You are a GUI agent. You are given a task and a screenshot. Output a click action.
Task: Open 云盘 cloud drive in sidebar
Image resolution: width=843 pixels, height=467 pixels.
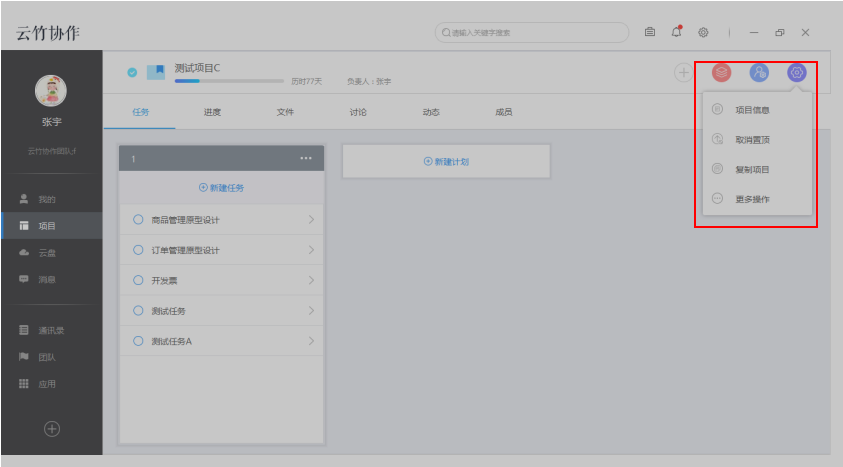[x=47, y=253]
